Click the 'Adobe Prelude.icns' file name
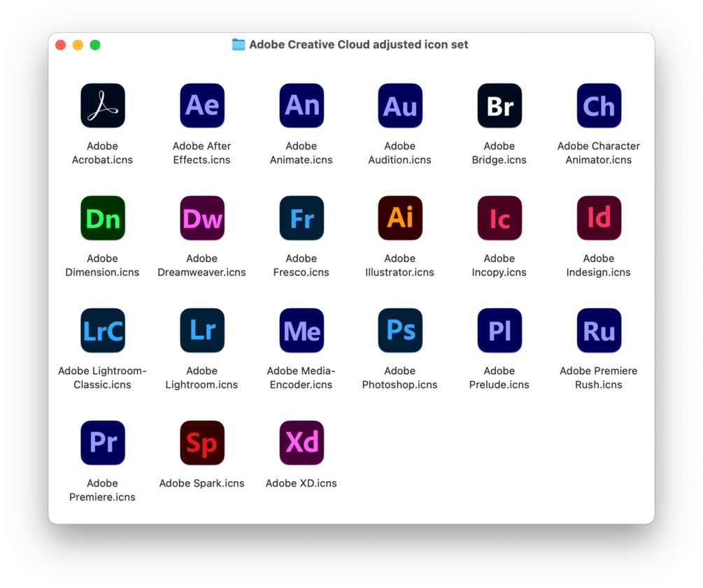703x588 pixels. [x=499, y=378]
